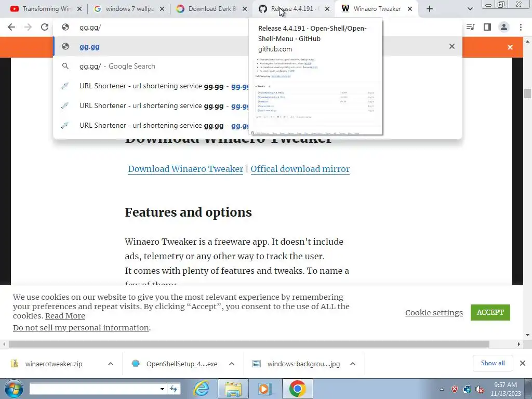The image size is (532, 399).
Task: Click the horizontal scrollbar thumb
Action: point(249,344)
